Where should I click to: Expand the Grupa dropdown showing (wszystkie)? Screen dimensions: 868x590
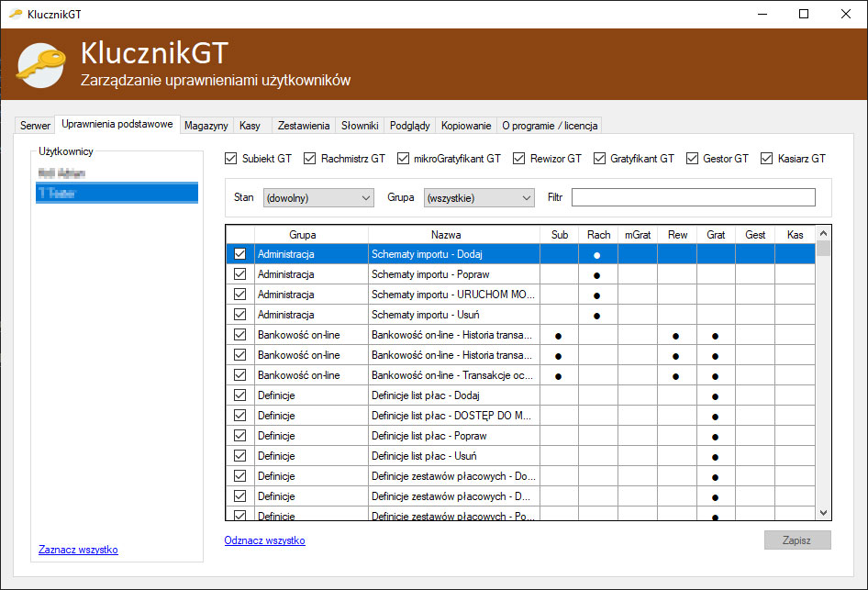pos(479,197)
